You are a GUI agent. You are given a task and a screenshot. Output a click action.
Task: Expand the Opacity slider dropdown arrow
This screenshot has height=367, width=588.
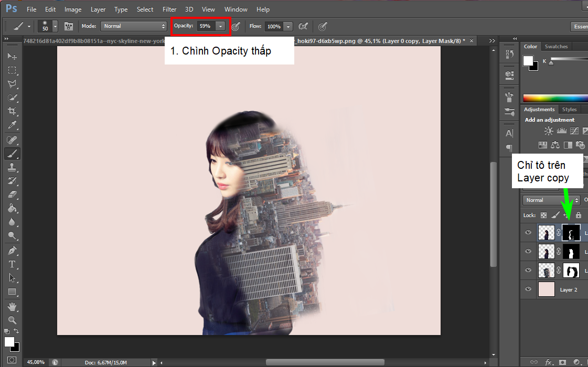tap(221, 26)
